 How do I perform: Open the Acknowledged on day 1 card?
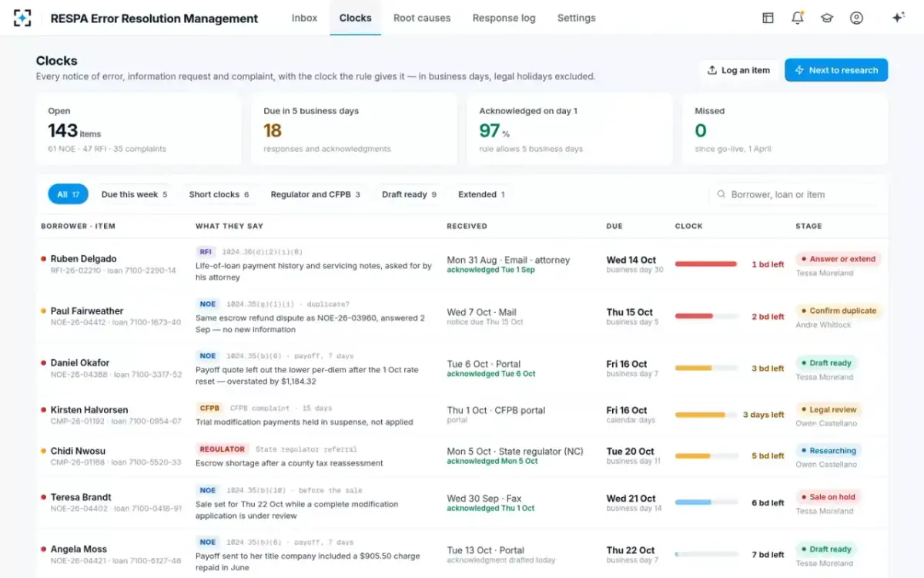tap(570, 129)
